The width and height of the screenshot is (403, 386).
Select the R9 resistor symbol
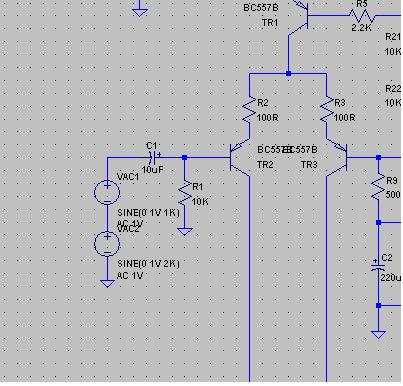click(x=378, y=187)
